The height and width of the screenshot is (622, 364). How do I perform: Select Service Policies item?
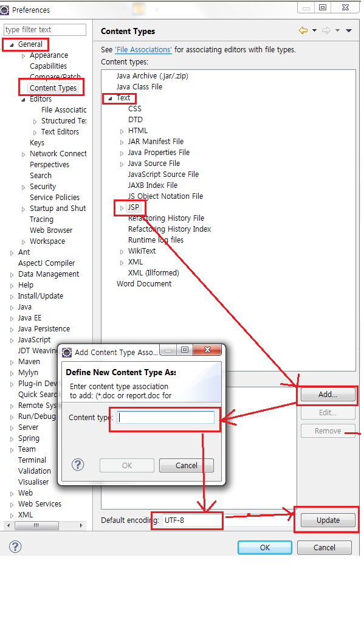tap(54, 198)
